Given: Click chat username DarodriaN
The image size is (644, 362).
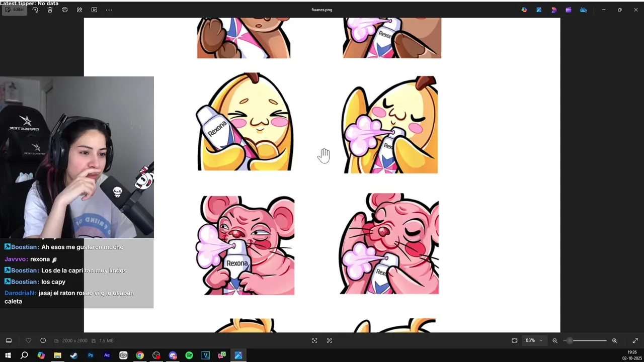Looking at the screenshot, I should (20, 293).
